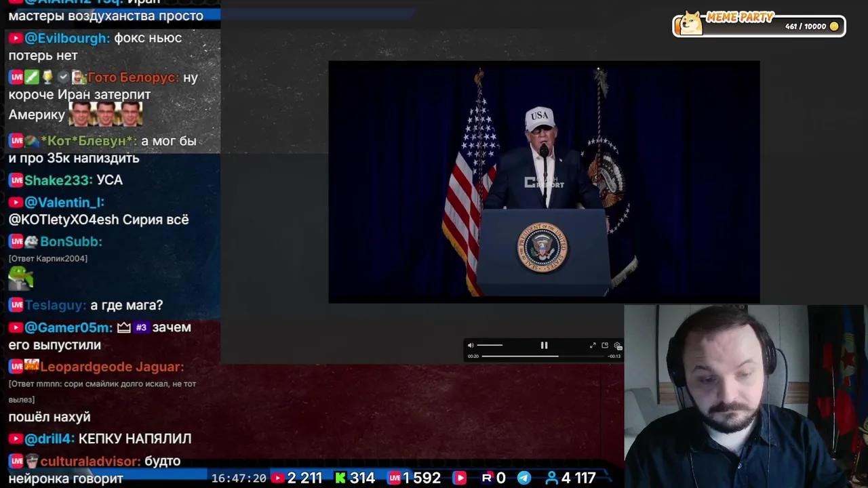Viewport: 868px width, 488px height.
Task: Open Teslaguy username in chat
Action: (56, 306)
